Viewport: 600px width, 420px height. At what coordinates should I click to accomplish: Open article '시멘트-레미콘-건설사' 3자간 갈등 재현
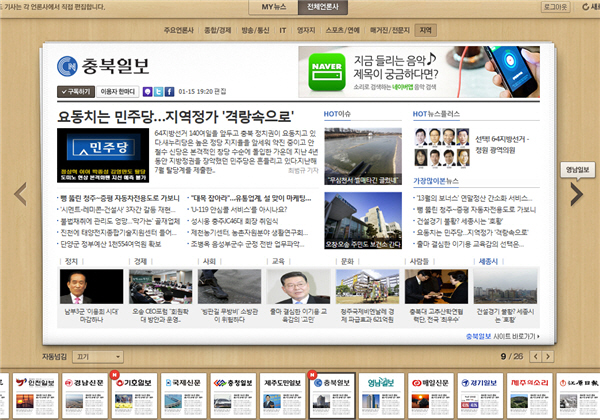pos(118,210)
